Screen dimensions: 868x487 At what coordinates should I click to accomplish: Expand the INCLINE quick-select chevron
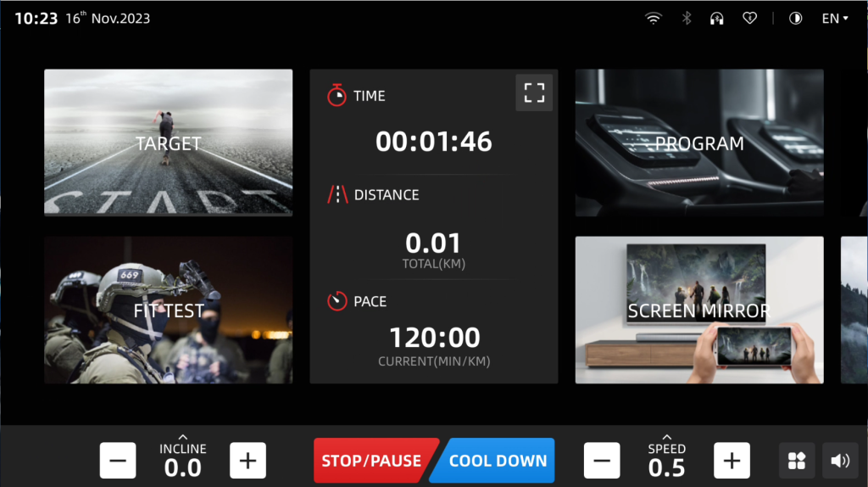coord(183,437)
